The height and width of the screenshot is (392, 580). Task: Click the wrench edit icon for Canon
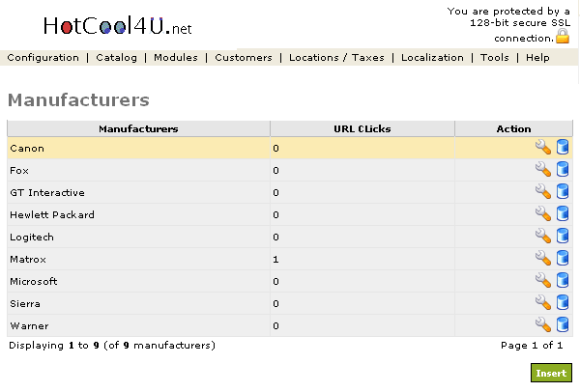543,148
